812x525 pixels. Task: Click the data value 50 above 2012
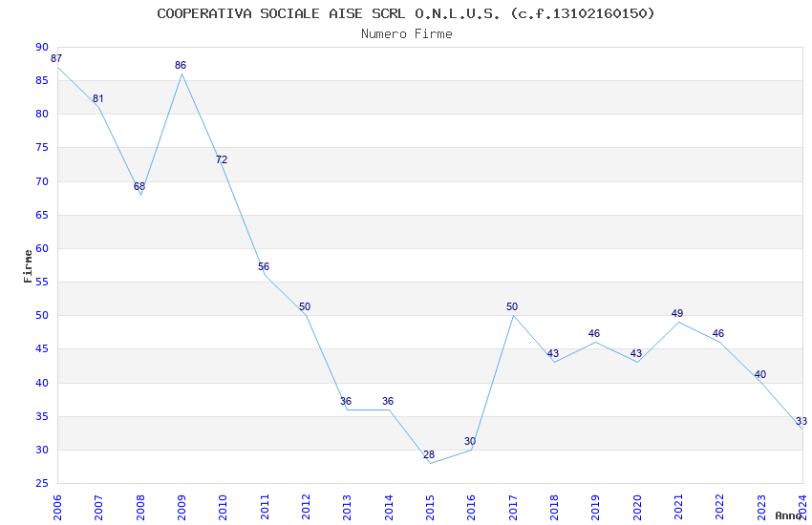tap(305, 306)
